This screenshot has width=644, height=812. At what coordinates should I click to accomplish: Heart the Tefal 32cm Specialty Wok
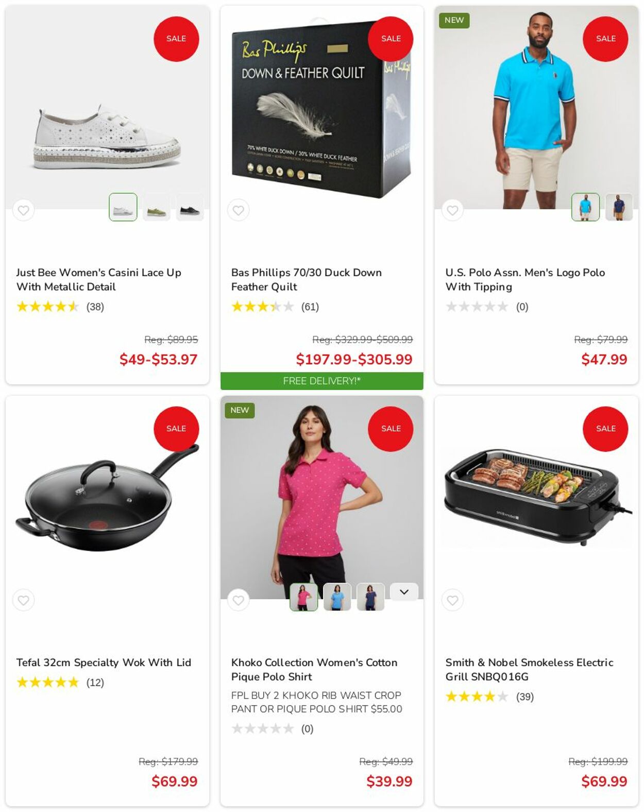point(24,600)
